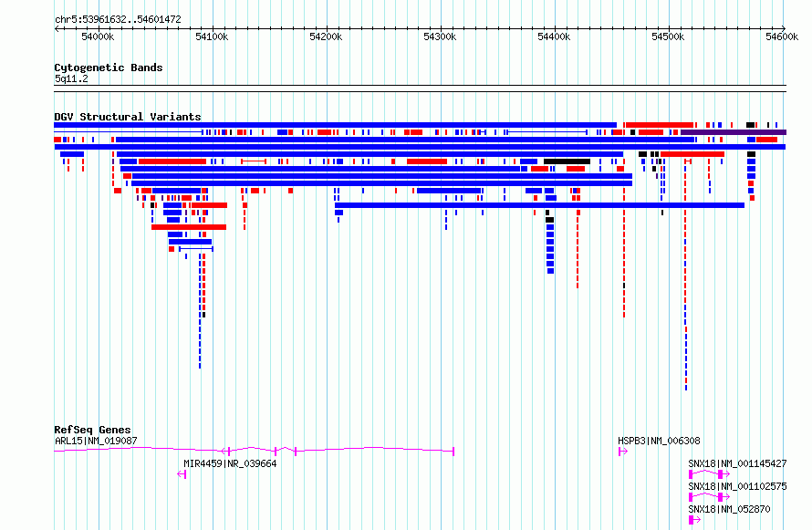Open the SNX18|NM_001145427 transcript label
The height and width of the screenshot is (530, 812).
coord(737,463)
